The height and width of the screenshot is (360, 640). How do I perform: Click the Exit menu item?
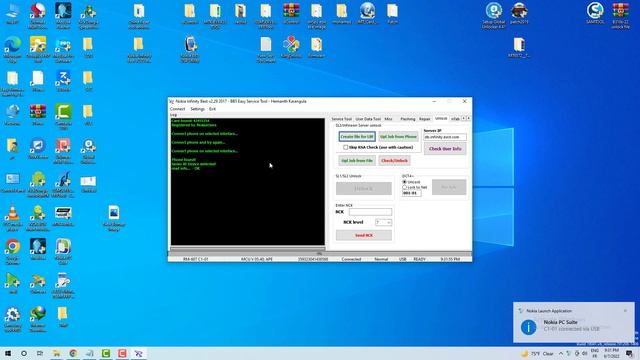click(212, 109)
